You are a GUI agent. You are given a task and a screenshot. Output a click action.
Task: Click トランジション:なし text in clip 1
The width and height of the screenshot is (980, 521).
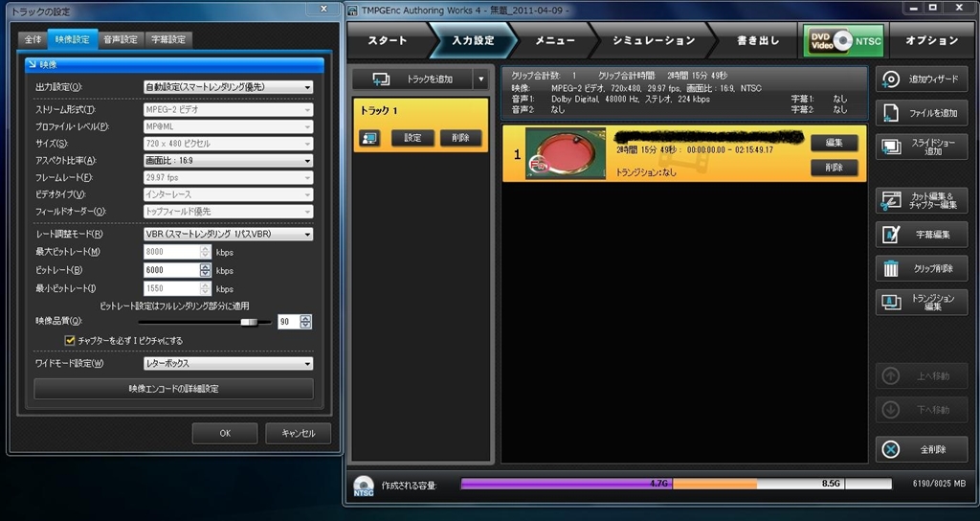pos(646,172)
